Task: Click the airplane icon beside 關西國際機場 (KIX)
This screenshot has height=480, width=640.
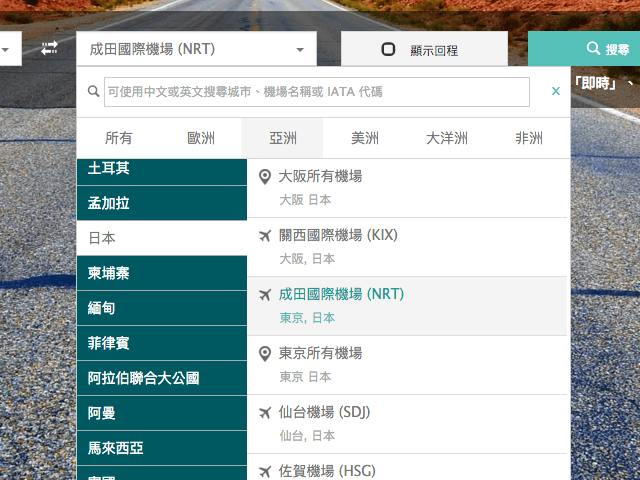Action: (x=265, y=236)
